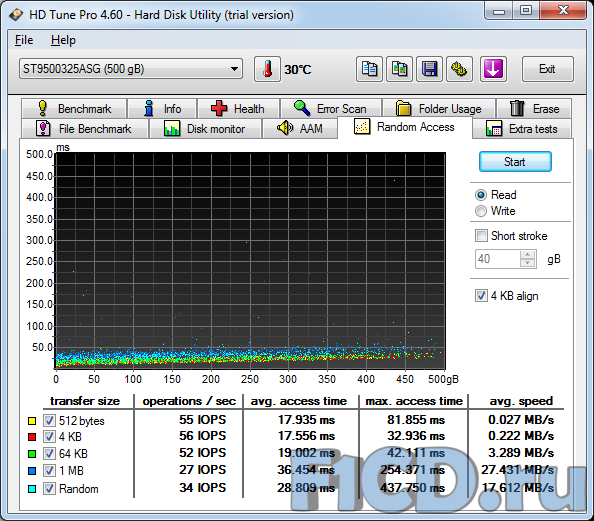
Task: Click the Start button
Action: pos(515,162)
